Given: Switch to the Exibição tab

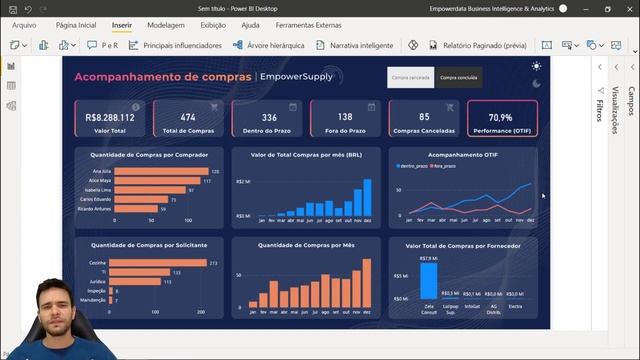Looking at the screenshot, I should pyautogui.click(x=213, y=25).
